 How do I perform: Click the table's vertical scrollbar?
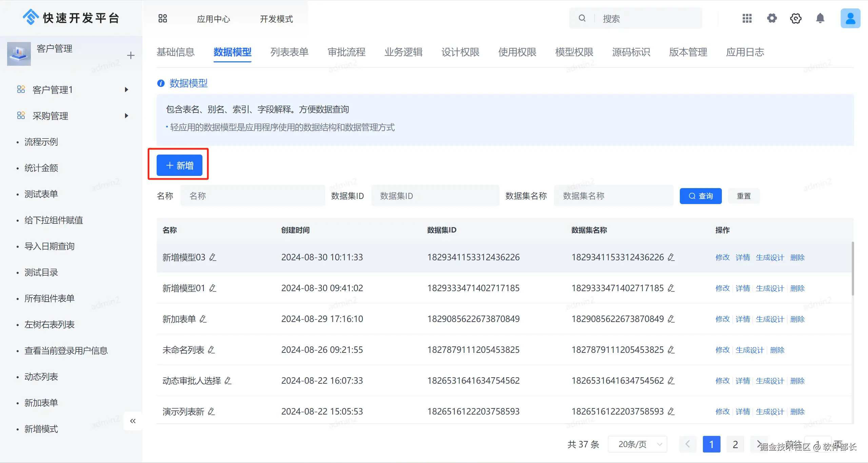pyautogui.click(x=852, y=268)
